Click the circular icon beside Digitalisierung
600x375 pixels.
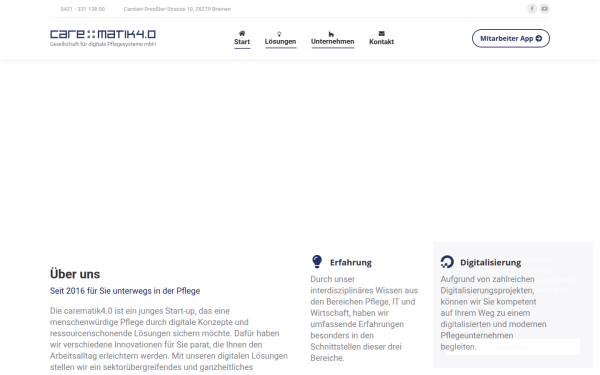pyautogui.click(x=447, y=262)
